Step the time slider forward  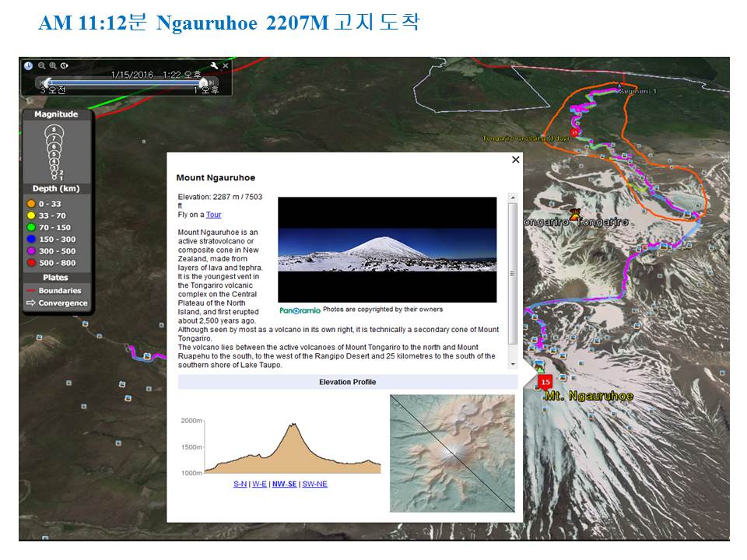point(212,83)
